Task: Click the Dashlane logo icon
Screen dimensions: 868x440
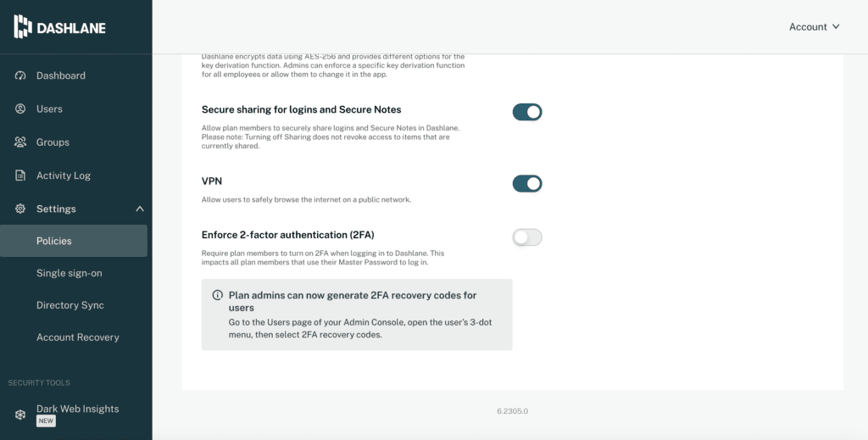Action: click(23, 27)
